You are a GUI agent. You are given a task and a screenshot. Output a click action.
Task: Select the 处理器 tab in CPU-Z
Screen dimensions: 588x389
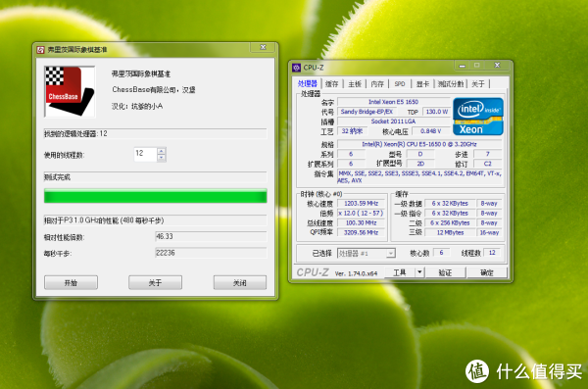[307, 83]
